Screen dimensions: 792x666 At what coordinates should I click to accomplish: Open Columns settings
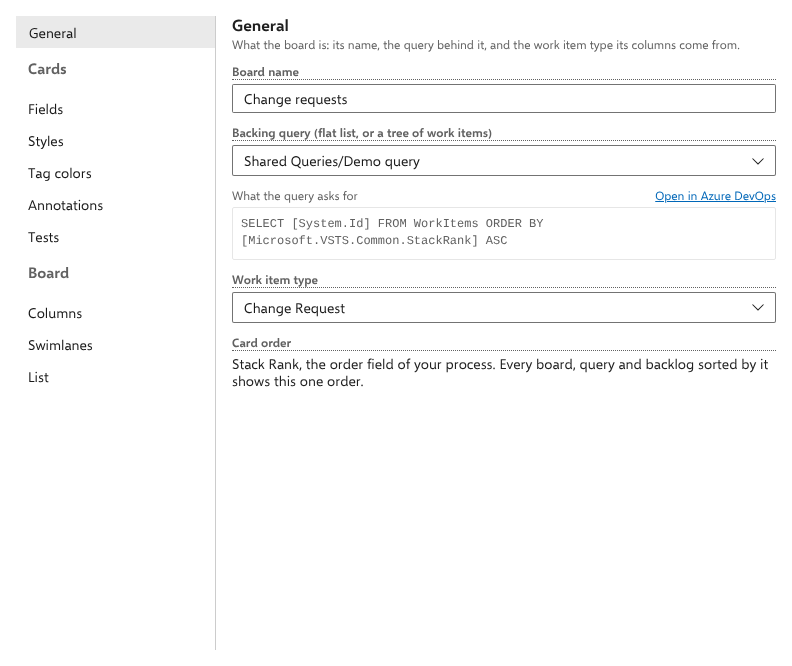tap(55, 313)
